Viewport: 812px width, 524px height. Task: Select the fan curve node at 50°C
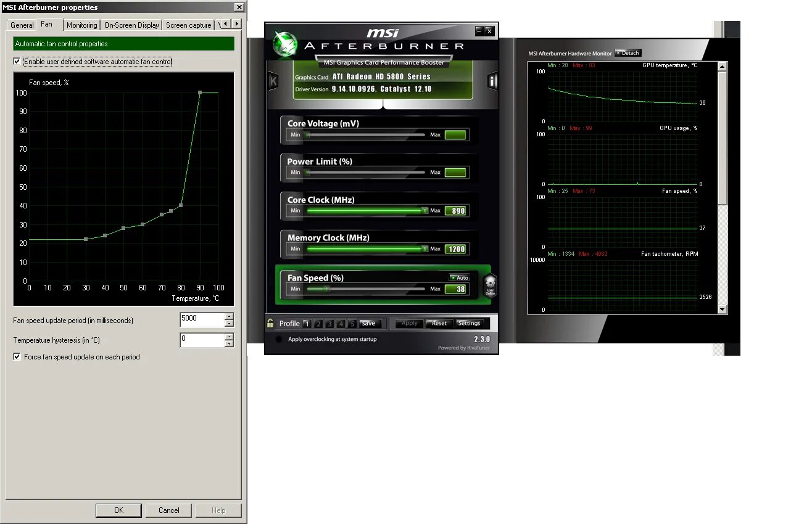(x=123, y=228)
